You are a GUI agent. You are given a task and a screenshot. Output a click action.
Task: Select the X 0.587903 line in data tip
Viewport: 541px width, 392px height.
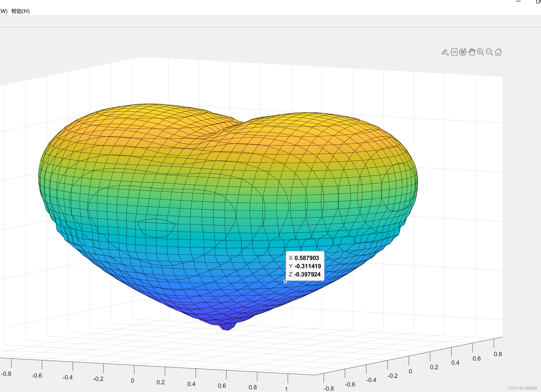(x=304, y=258)
